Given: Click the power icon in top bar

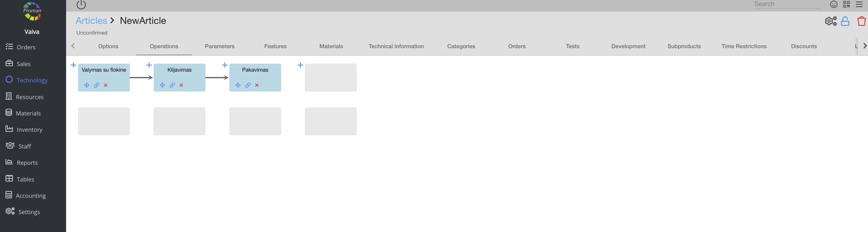Looking at the screenshot, I should point(81,5).
